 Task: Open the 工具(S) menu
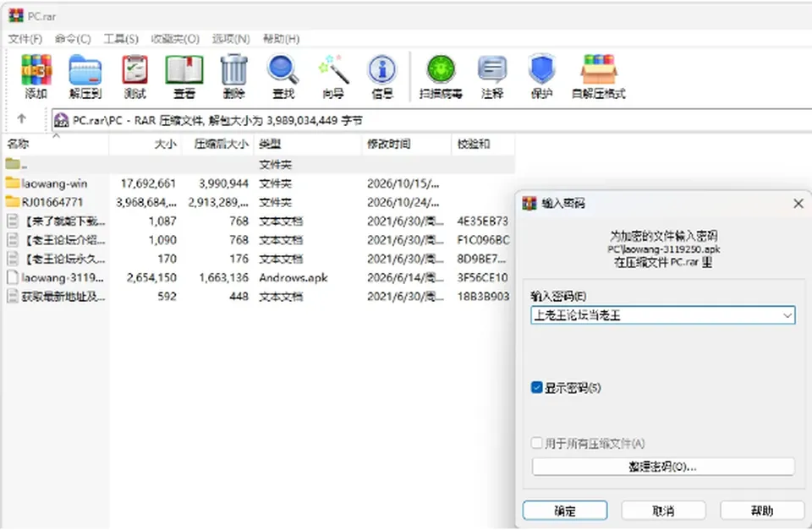point(121,39)
